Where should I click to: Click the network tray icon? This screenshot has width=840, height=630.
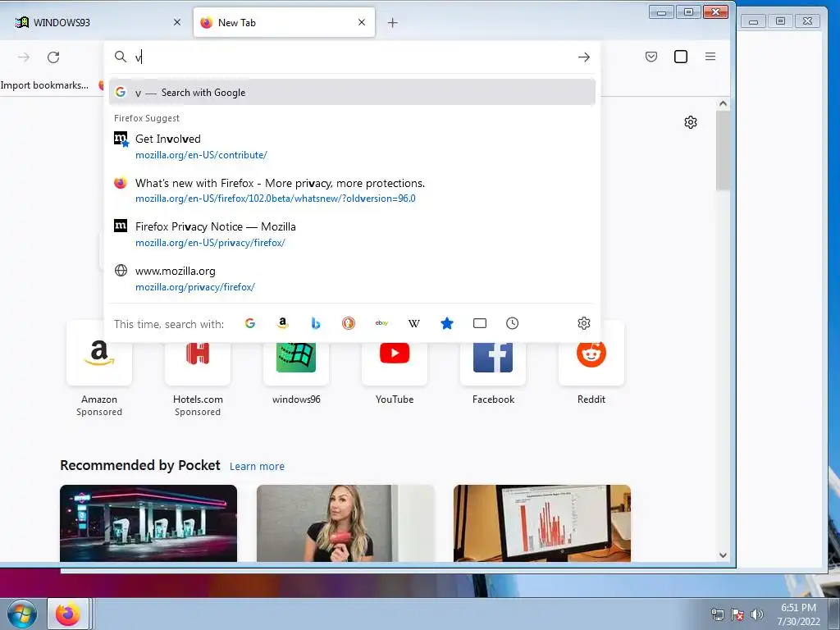717,614
